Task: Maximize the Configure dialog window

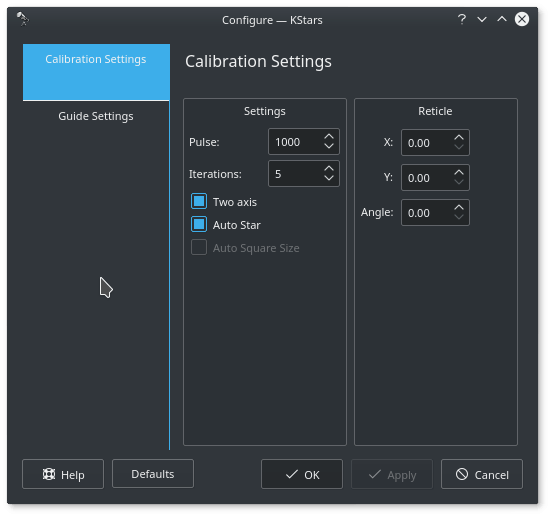Action: tap(502, 19)
